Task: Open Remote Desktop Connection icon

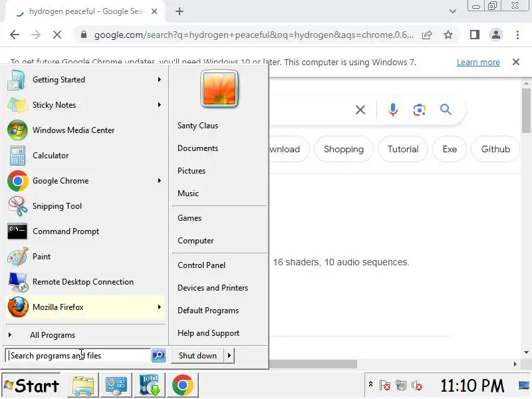Action: [x=18, y=282]
